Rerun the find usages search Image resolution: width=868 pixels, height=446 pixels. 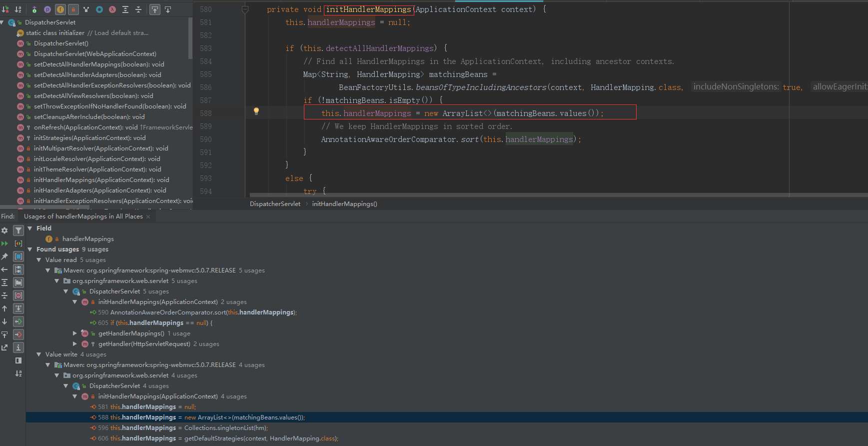click(4, 243)
